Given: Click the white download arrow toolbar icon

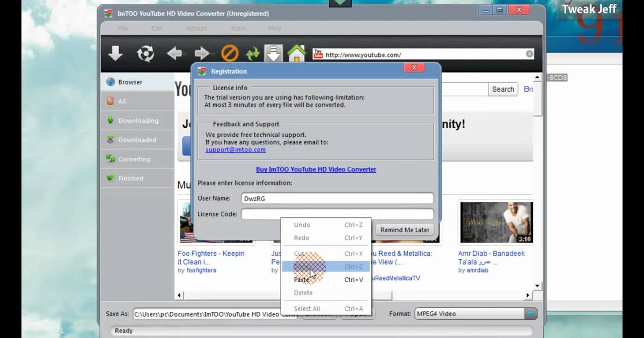Looking at the screenshot, I should tap(115, 53).
